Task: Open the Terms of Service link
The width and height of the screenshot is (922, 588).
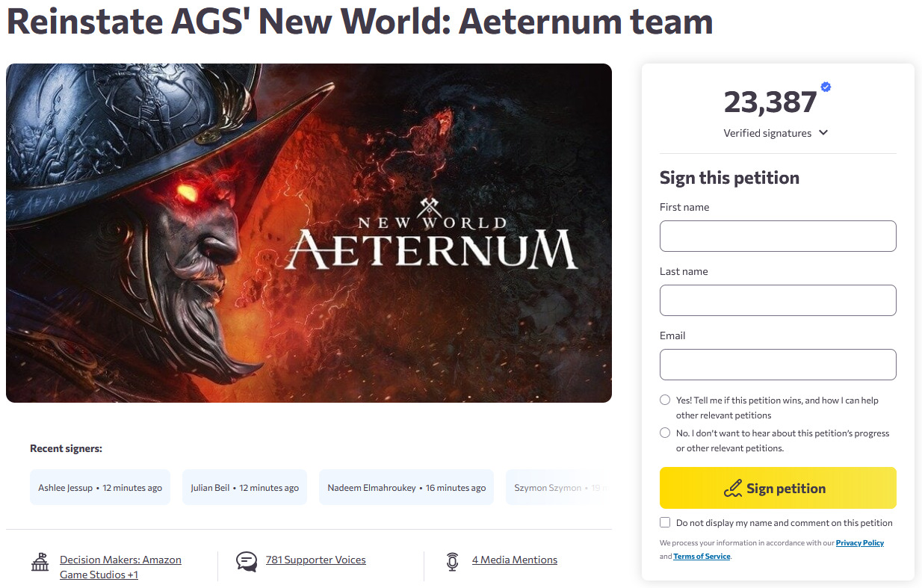Action: pos(702,557)
